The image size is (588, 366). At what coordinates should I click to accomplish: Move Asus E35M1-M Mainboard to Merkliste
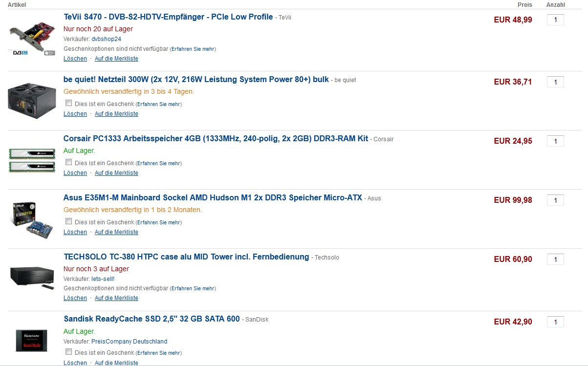[116, 232]
